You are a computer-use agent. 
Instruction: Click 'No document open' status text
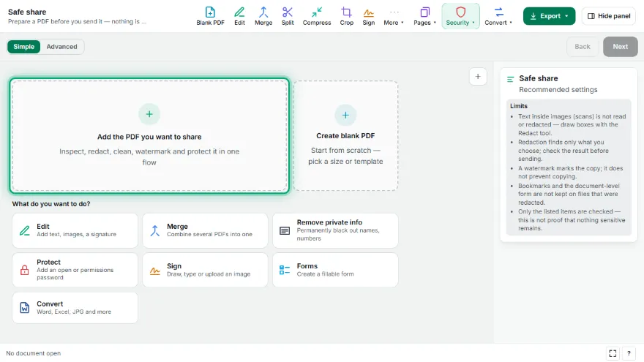33,353
